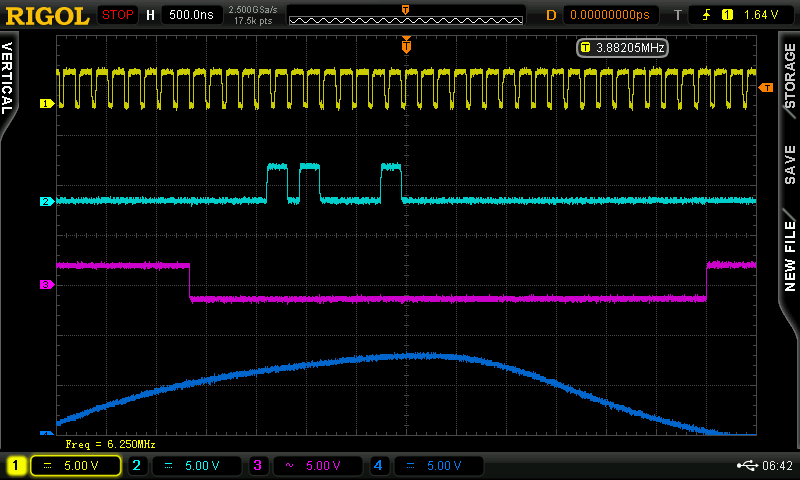Image resolution: width=800 pixels, height=480 pixels.
Task: Click the orange trigger position marker above grid
Action: pyautogui.click(x=406, y=45)
